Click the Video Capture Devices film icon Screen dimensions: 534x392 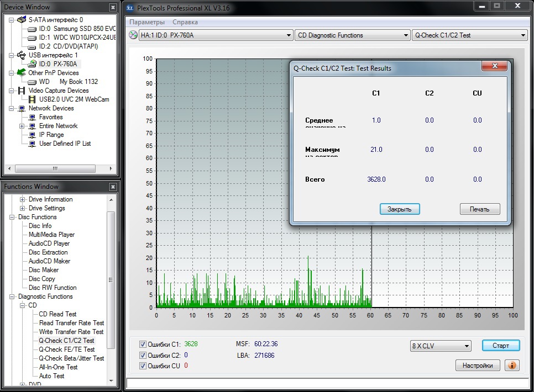click(22, 91)
